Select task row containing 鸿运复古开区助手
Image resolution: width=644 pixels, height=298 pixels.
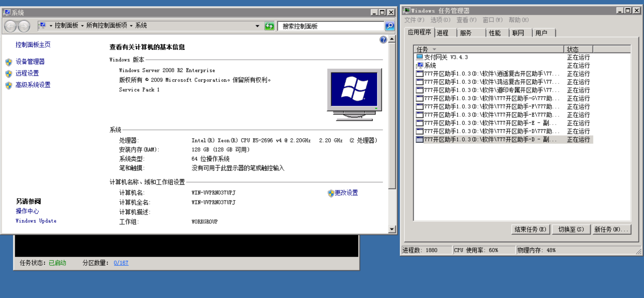(504, 82)
